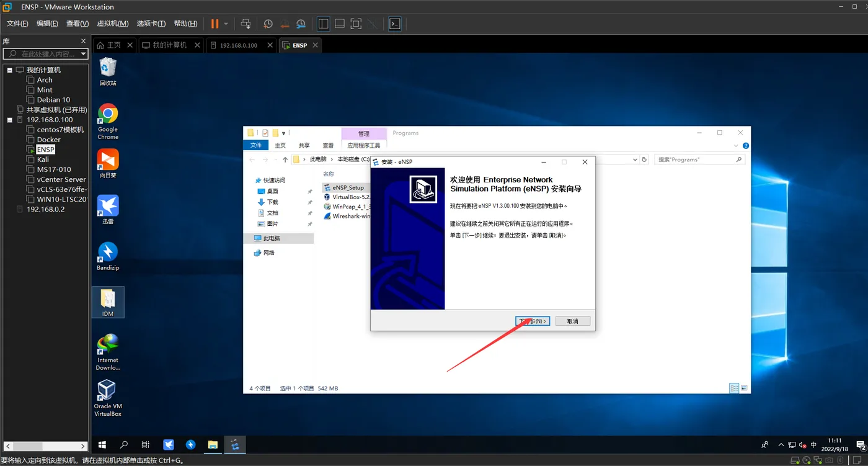Image resolution: width=868 pixels, height=466 pixels.
Task: Click the library horizontal scrollbar
Action: coord(45,446)
